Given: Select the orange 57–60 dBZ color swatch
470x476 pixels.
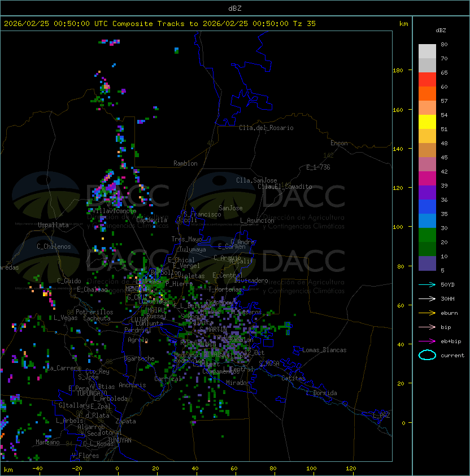Looking at the screenshot, I should click(427, 93).
